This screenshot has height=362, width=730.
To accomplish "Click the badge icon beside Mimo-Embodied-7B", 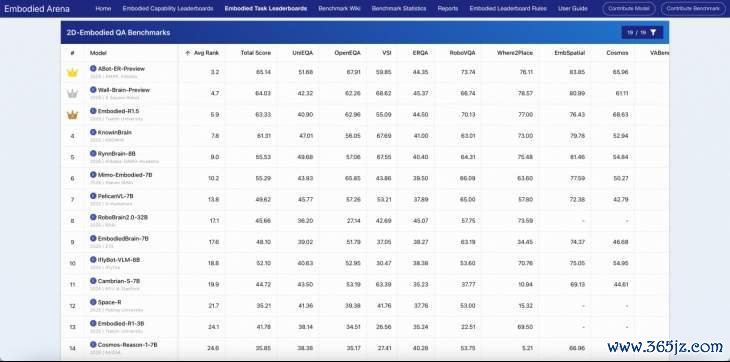I will tap(93, 175).
